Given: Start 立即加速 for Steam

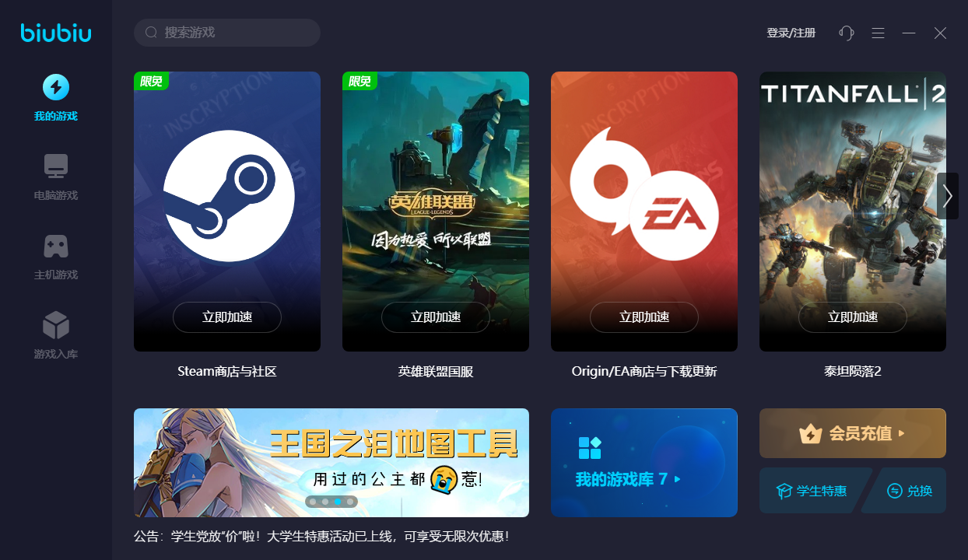Looking at the screenshot, I should click(x=227, y=317).
